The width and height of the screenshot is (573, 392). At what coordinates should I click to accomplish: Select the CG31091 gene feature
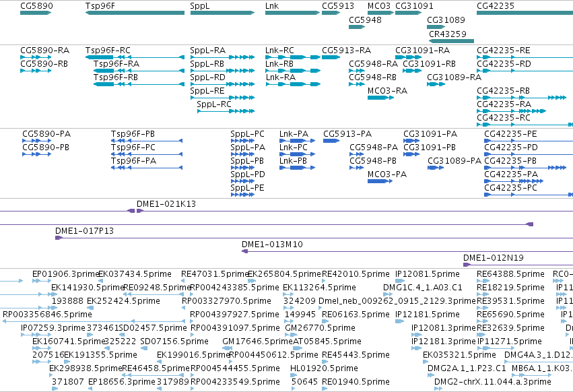coord(409,13)
